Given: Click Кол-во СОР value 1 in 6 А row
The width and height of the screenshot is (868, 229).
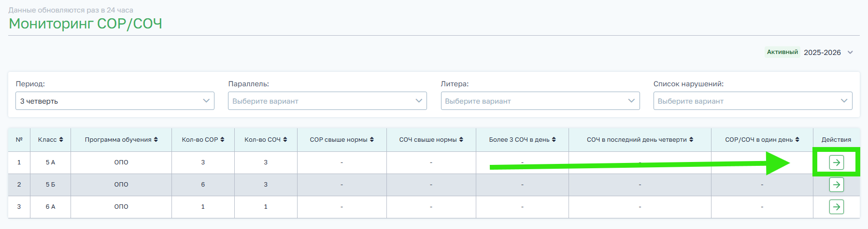Looking at the screenshot, I should (x=203, y=207).
